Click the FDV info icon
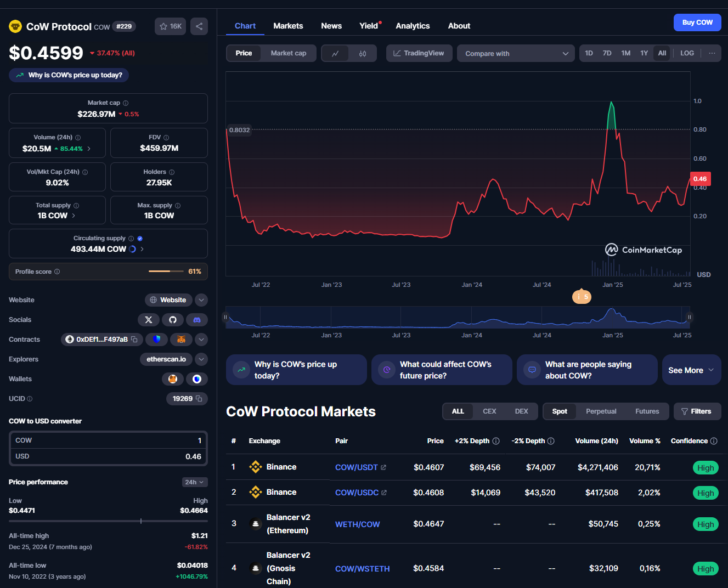The image size is (728, 588). (x=166, y=138)
